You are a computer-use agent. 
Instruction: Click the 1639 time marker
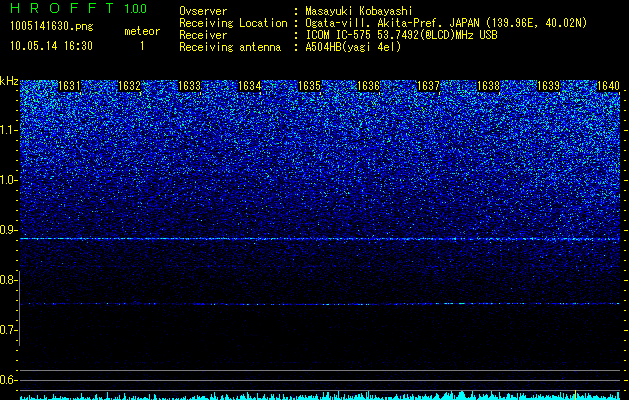548,86
